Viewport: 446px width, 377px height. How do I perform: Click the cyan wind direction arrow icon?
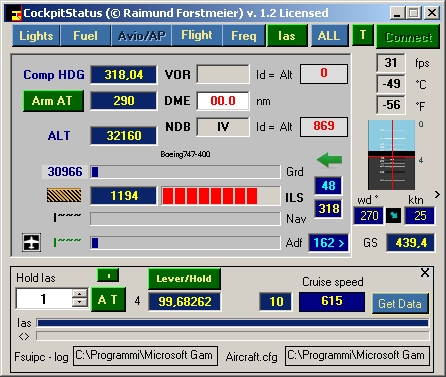point(394,216)
